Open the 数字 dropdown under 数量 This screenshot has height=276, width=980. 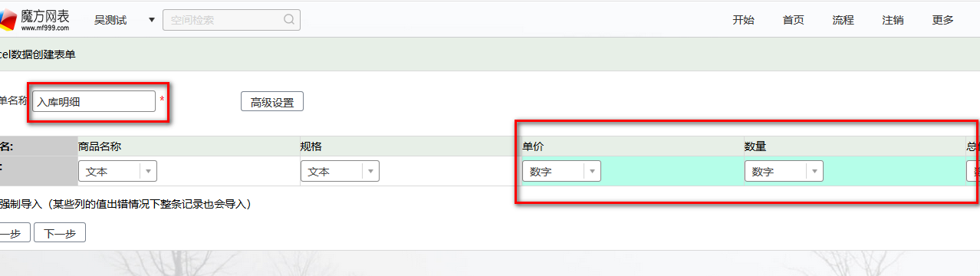(x=784, y=172)
